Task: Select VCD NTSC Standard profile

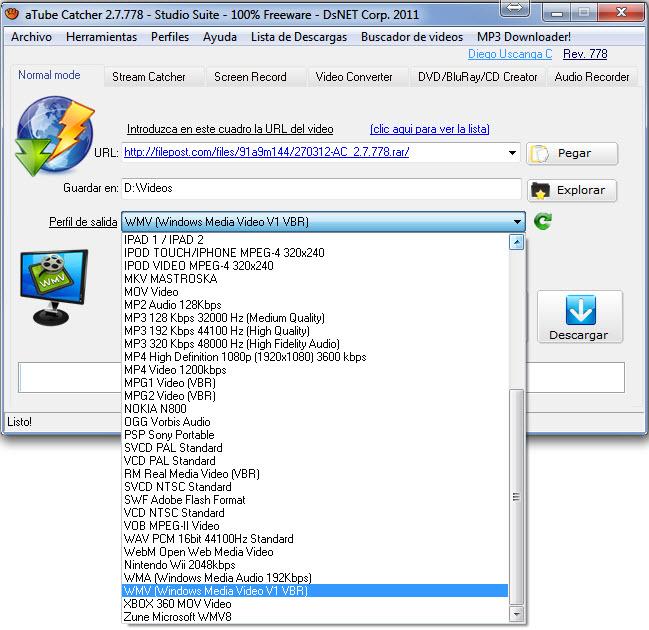Action: pos(315,513)
